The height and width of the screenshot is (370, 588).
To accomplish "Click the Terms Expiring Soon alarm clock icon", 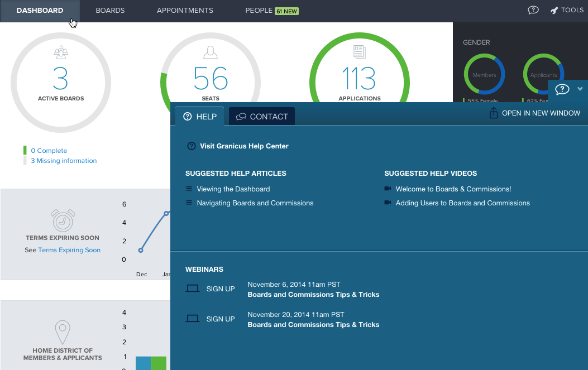I will pyautogui.click(x=63, y=220).
